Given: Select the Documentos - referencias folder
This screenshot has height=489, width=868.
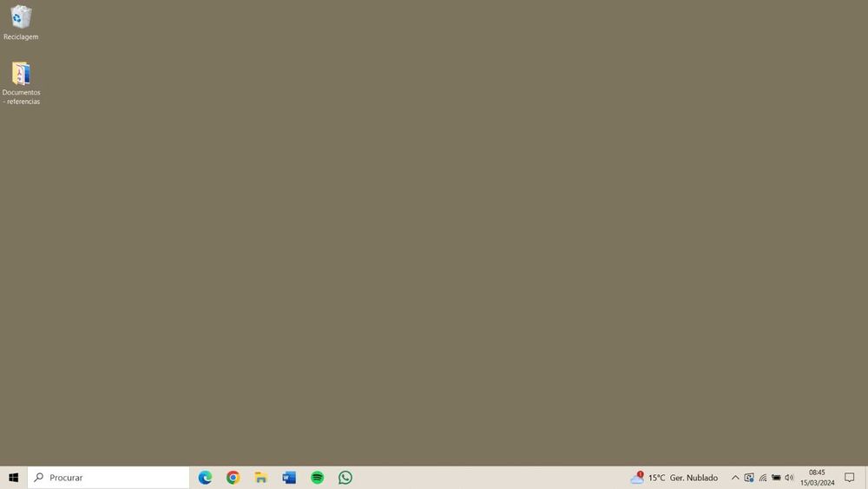Looking at the screenshot, I should [21, 83].
